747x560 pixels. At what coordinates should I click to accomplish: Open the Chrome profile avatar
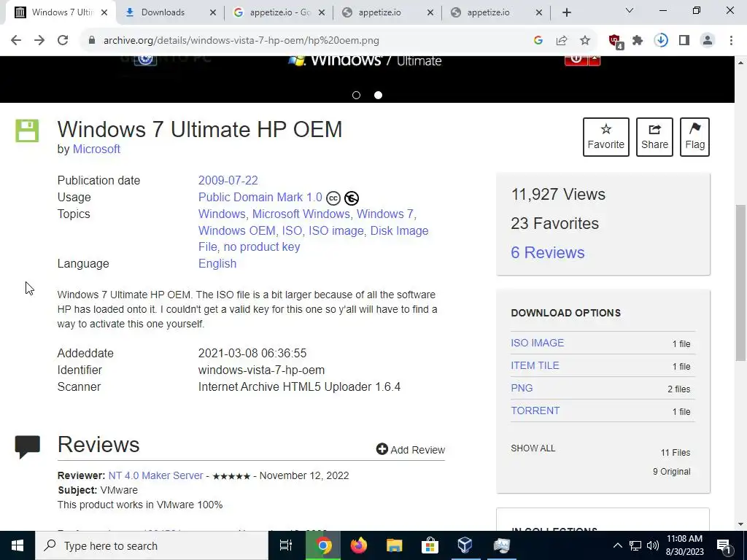coord(708,41)
